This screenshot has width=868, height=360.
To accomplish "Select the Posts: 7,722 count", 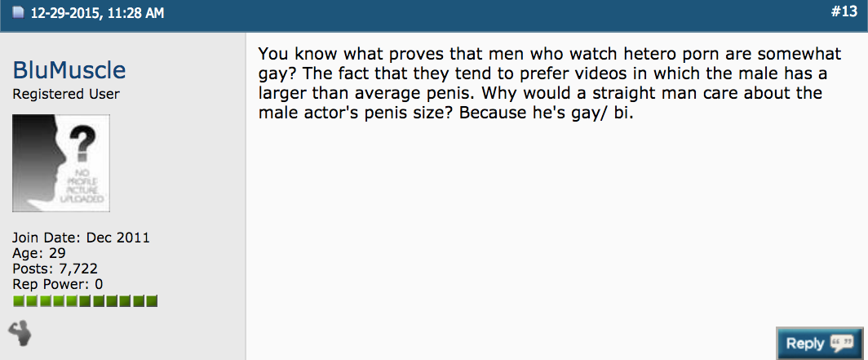I will 55,269.
